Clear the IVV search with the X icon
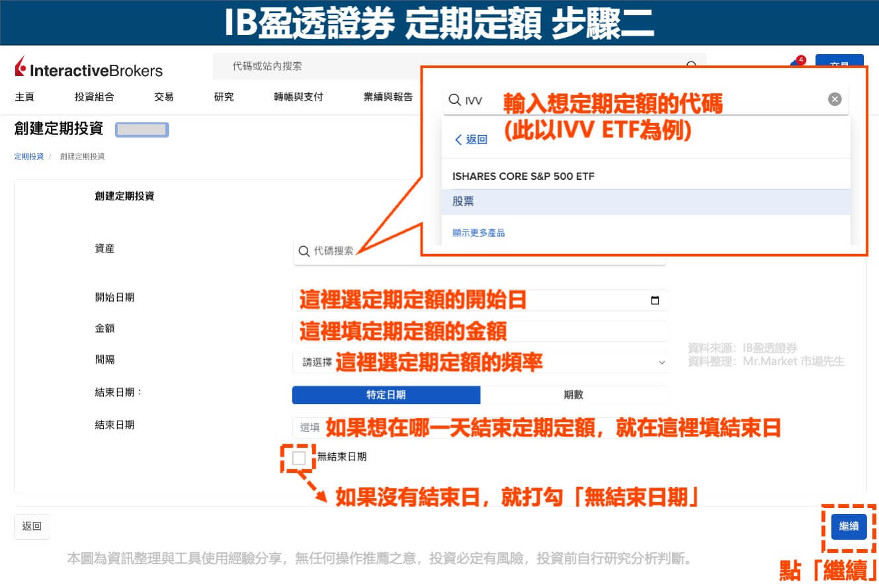879x588 pixels. click(835, 99)
